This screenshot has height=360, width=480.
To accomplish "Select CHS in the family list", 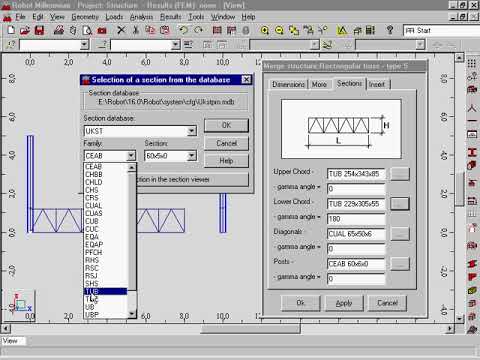I will 106,190.
